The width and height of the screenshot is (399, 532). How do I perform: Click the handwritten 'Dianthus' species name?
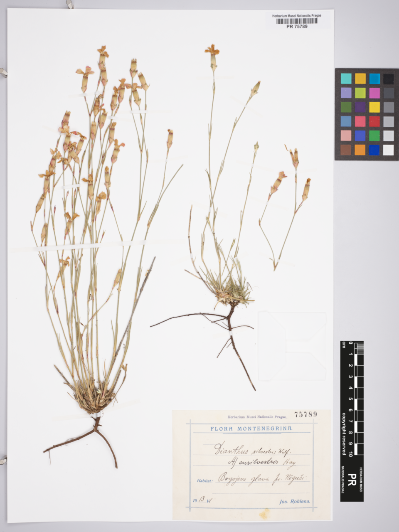pyautogui.click(x=229, y=449)
